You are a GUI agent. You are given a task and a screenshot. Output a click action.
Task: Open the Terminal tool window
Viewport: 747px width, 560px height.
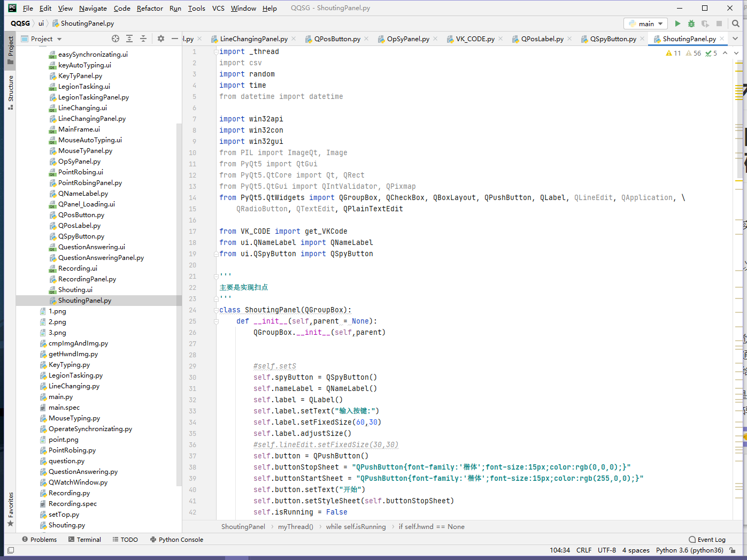point(84,539)
